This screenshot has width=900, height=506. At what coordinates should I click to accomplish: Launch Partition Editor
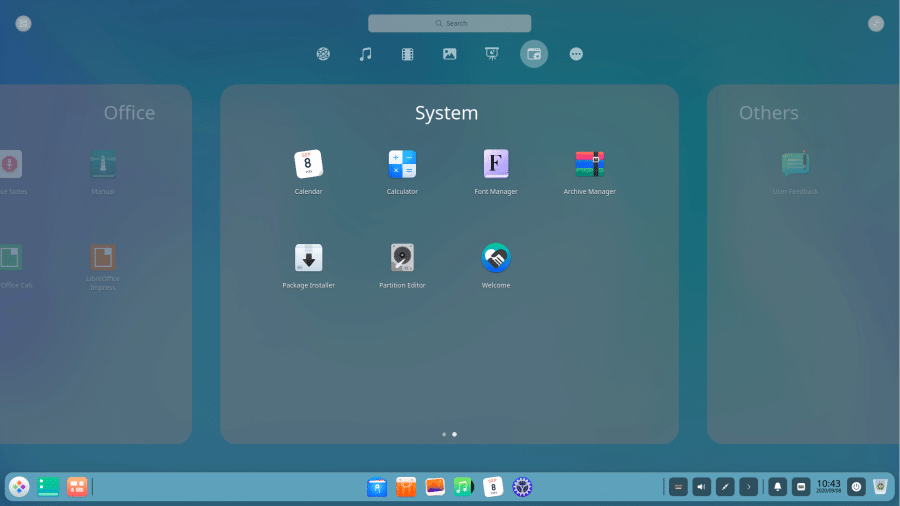[402, 258]
